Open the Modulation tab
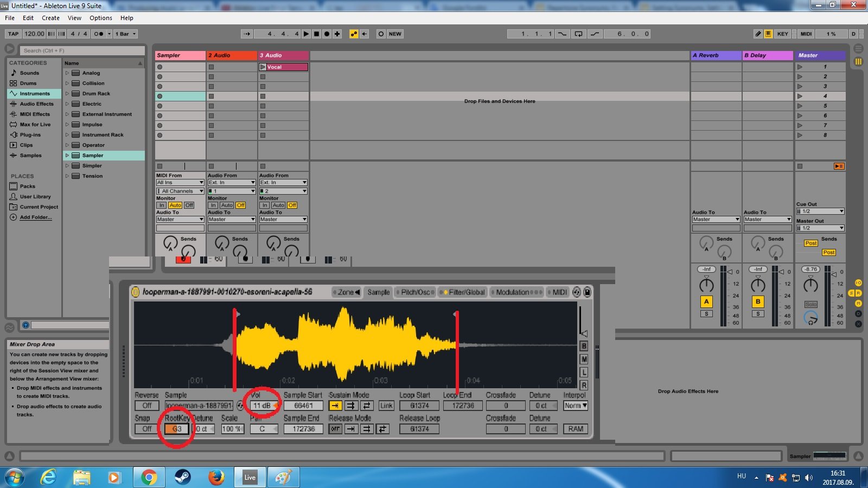The width and height of the screenshot is (868, 488). 516,292
